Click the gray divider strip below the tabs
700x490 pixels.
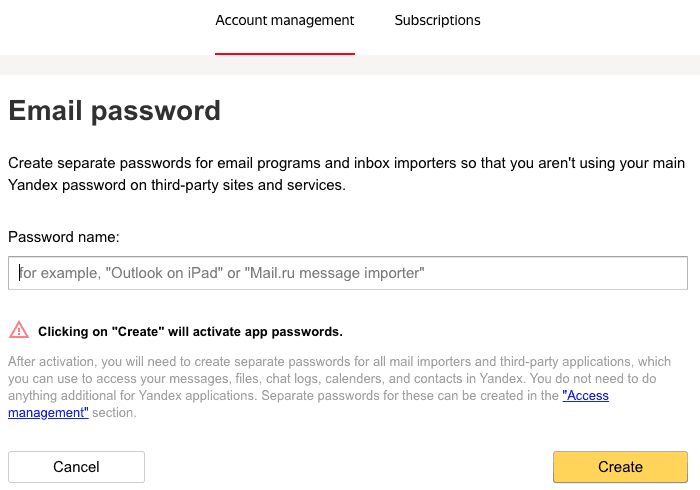click(350, 65)
